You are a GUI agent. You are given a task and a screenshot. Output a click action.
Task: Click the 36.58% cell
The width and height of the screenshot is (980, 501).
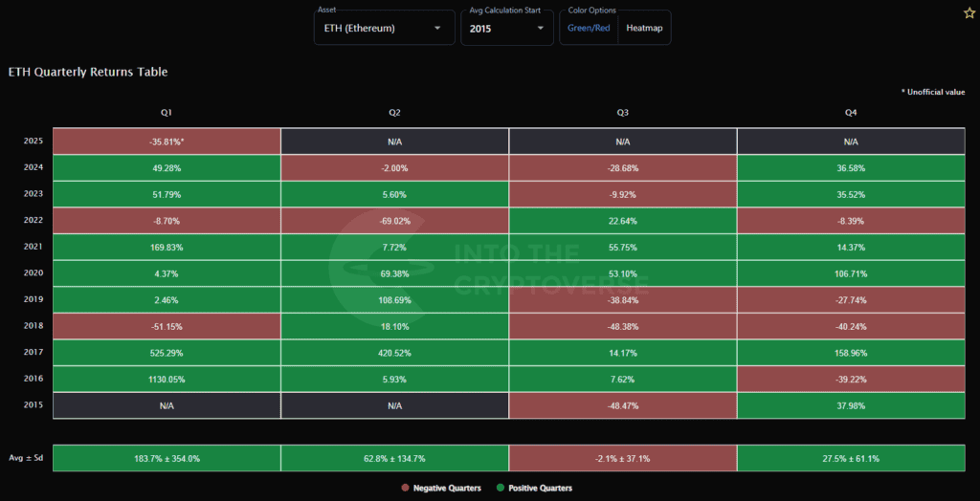(x=851, y=168)
